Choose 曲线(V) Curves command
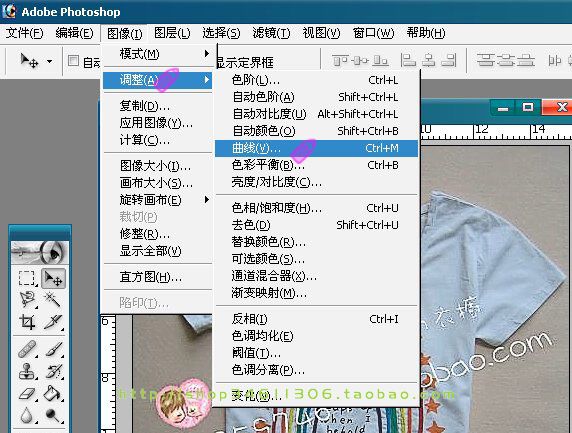The height and width of the screenshot is (433, 572). click(x=316, y=148)
